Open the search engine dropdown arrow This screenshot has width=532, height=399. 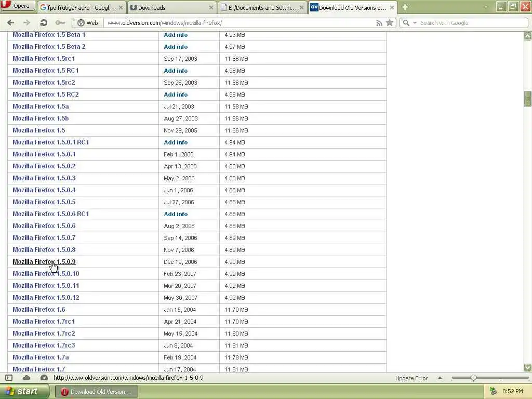tap(415, 23)
